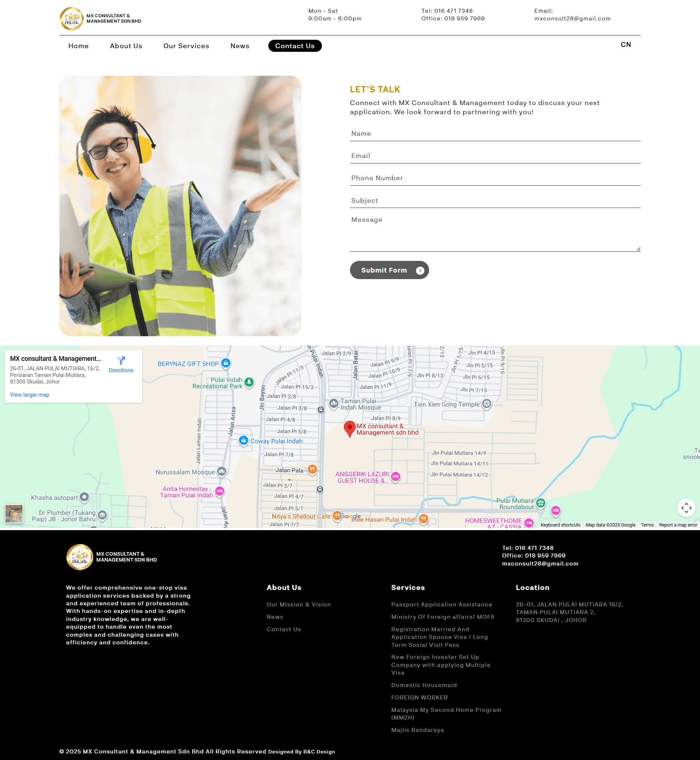The height and width of the screenshot is (760, 700).
Task: Switch language to CN
Action: coord(626,45)
